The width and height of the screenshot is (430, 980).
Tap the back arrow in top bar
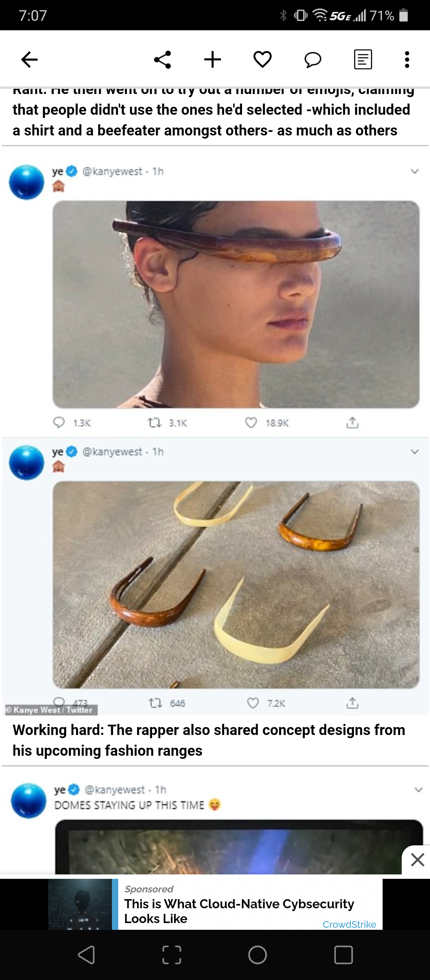(x=29, y=60)
